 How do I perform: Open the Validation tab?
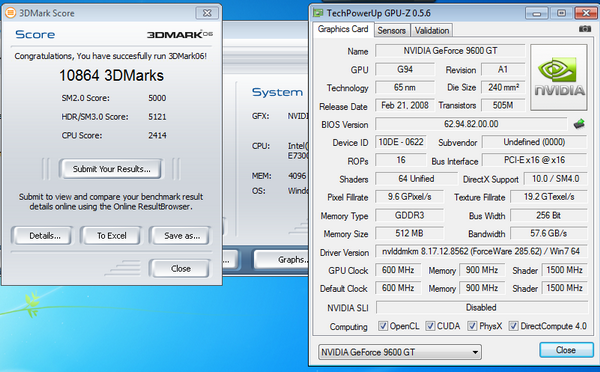click(x=432, y=30)
